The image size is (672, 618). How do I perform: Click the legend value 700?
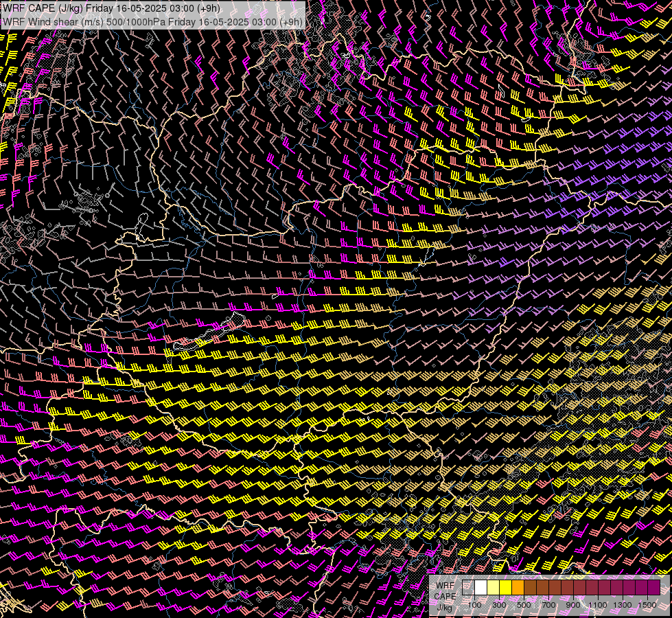tap(548, 605)
